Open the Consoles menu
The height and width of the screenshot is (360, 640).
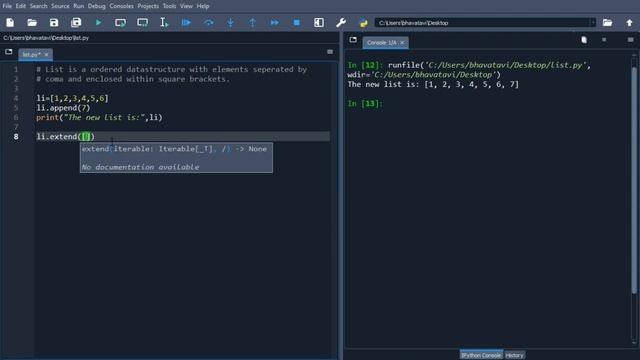121,6
